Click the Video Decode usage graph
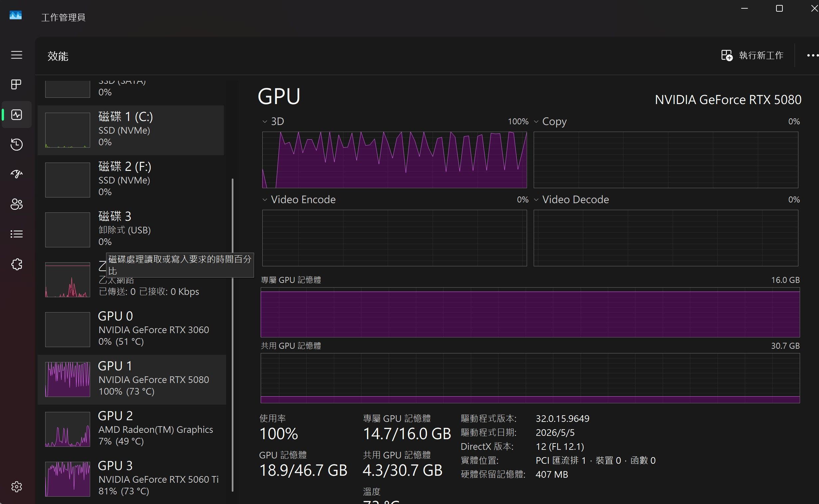The image size is (819, 504). point(666,238)
